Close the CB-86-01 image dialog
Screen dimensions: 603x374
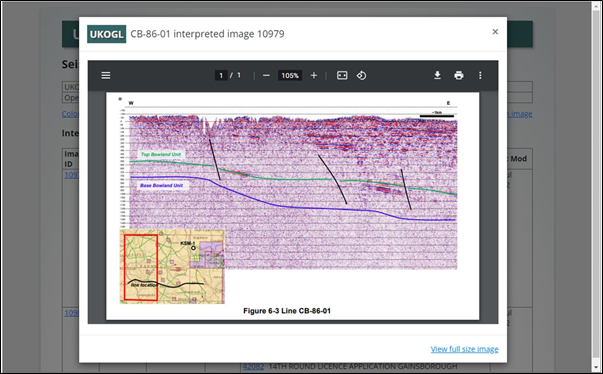coord(495,32)
